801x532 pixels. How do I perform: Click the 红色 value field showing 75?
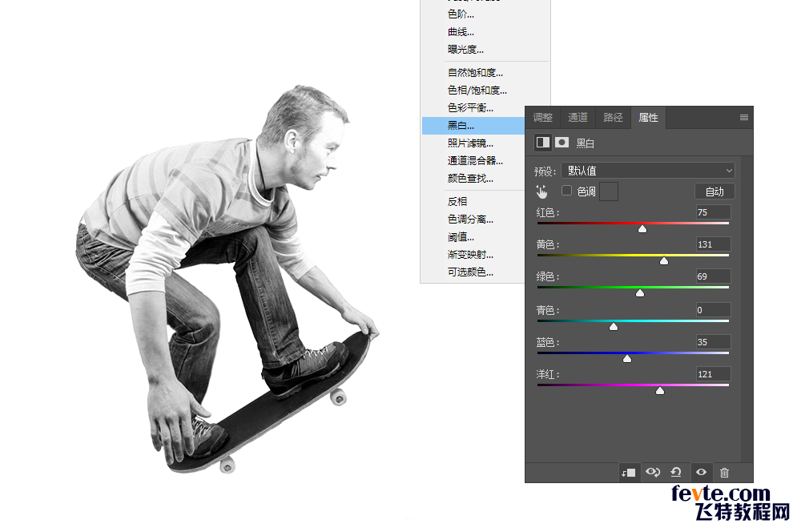tap(713, 212)
